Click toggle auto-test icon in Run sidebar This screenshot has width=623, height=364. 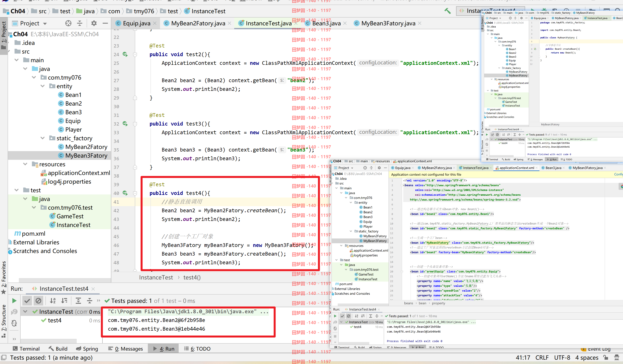tap(14, 323)
